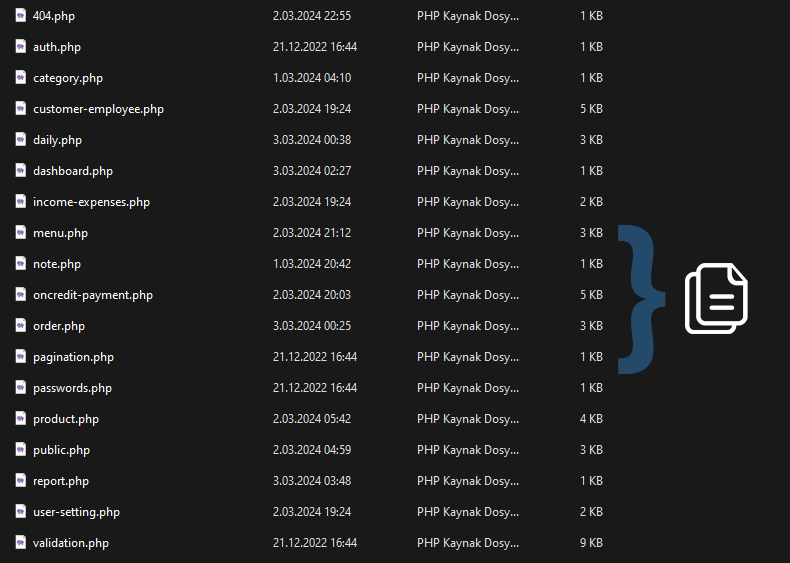Select the order.php file icon
This screenshot has width=790, height=563.
(20, 326)
